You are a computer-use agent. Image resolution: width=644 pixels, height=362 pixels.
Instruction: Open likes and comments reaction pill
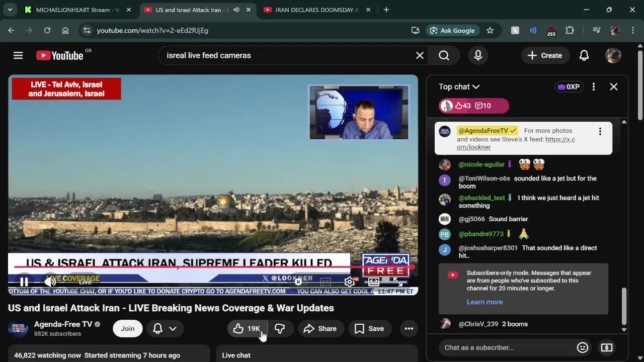[x=473, y=106]
